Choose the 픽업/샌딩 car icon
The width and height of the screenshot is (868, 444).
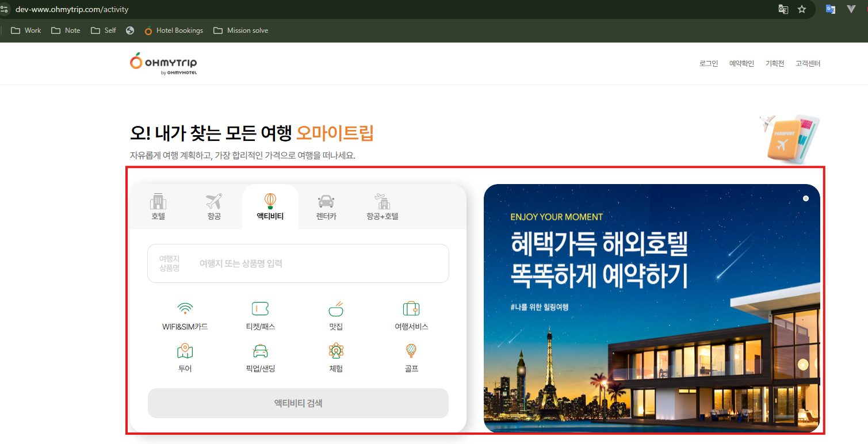coord(260,351)
